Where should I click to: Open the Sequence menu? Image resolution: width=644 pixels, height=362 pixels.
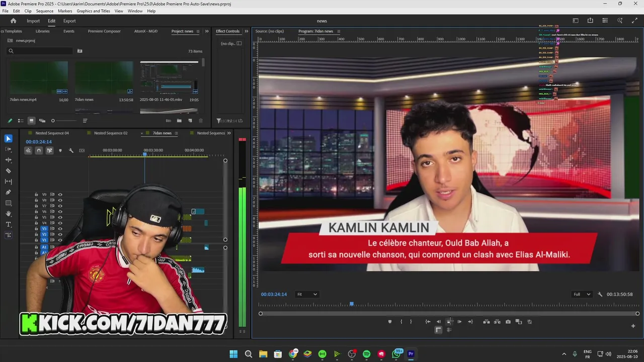pyautogui.click(x=45, y=11)
